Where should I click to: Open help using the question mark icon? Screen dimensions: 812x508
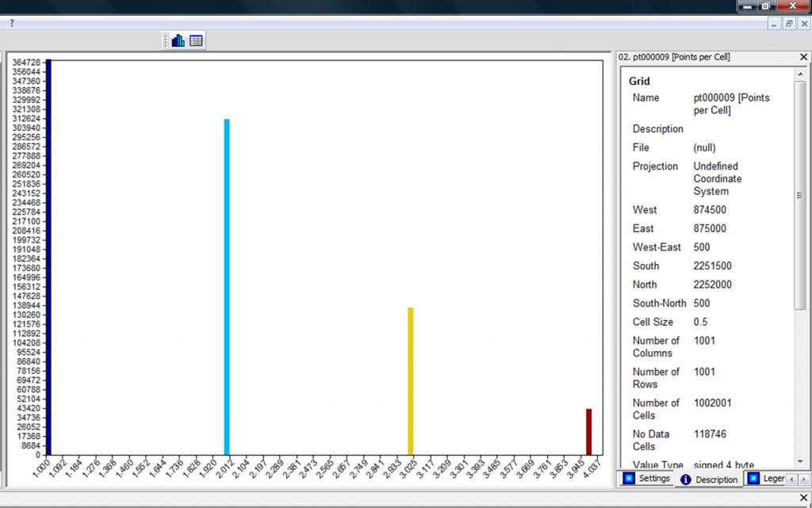[x=10, y=22]
